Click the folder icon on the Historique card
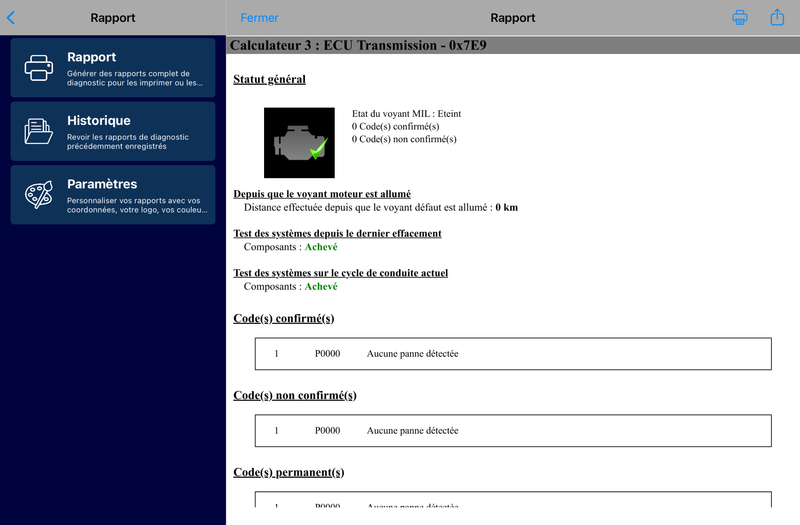Screen dimensions: 800x525 tap(38, 131)
